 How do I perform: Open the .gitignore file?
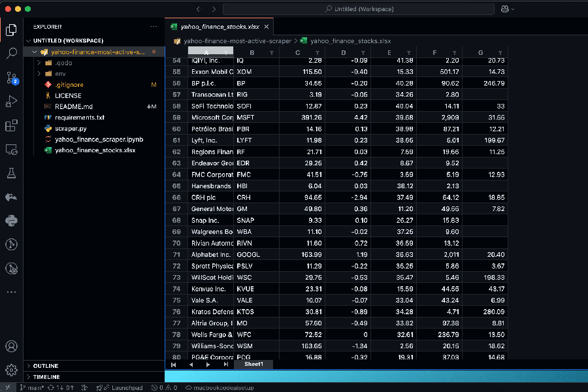click(69, 85)
